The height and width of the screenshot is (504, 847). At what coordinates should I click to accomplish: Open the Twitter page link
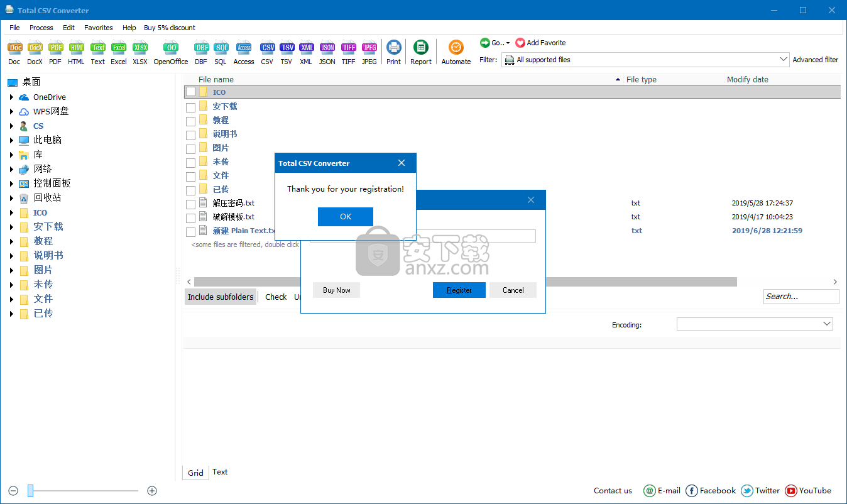760,491
